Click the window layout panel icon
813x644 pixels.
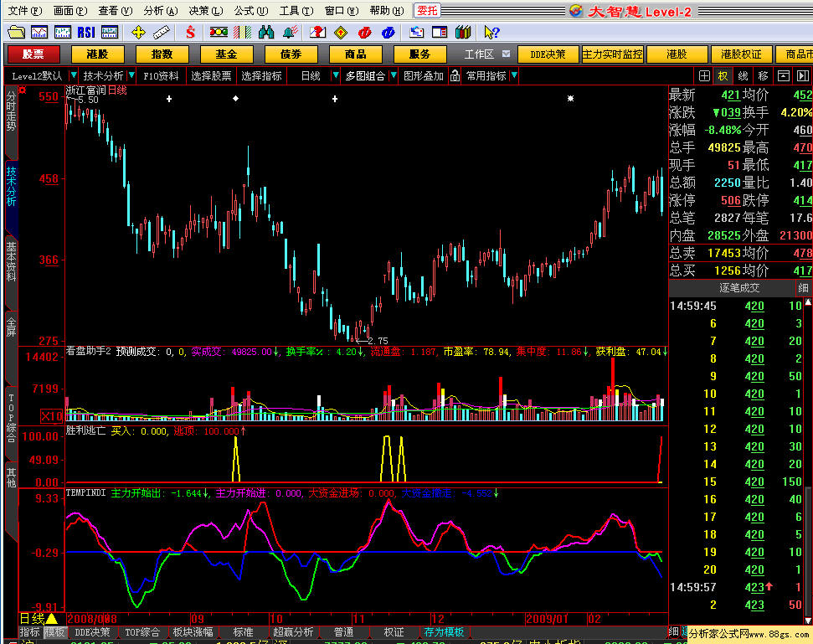[x=440, y=33]
